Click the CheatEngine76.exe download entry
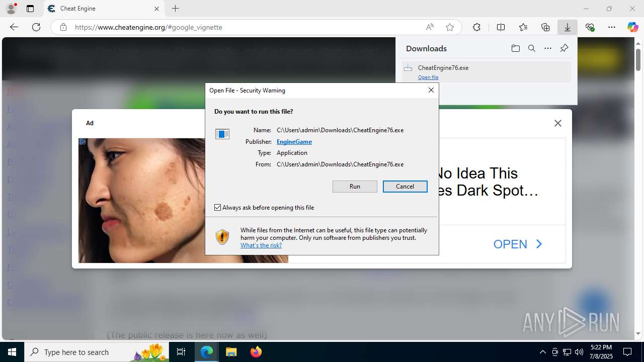The width and height of the screenshot is (644, 362). pos(487,71)
